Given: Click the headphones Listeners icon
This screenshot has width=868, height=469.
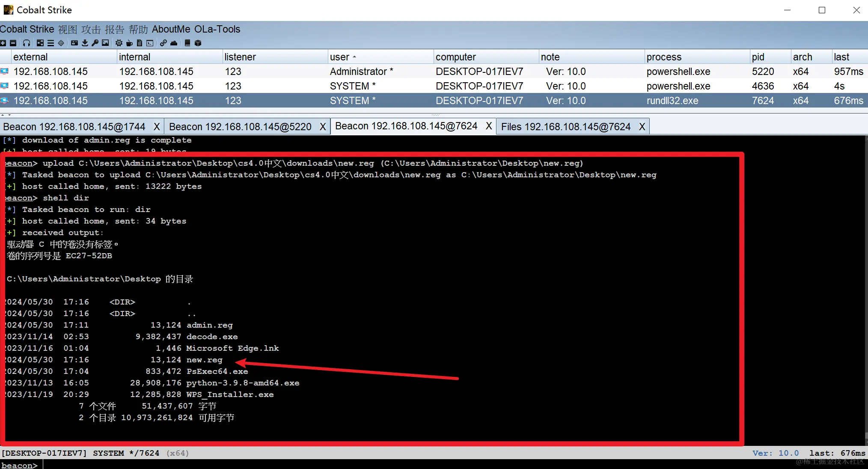Looking at the screenshot, I should (27, 43).
